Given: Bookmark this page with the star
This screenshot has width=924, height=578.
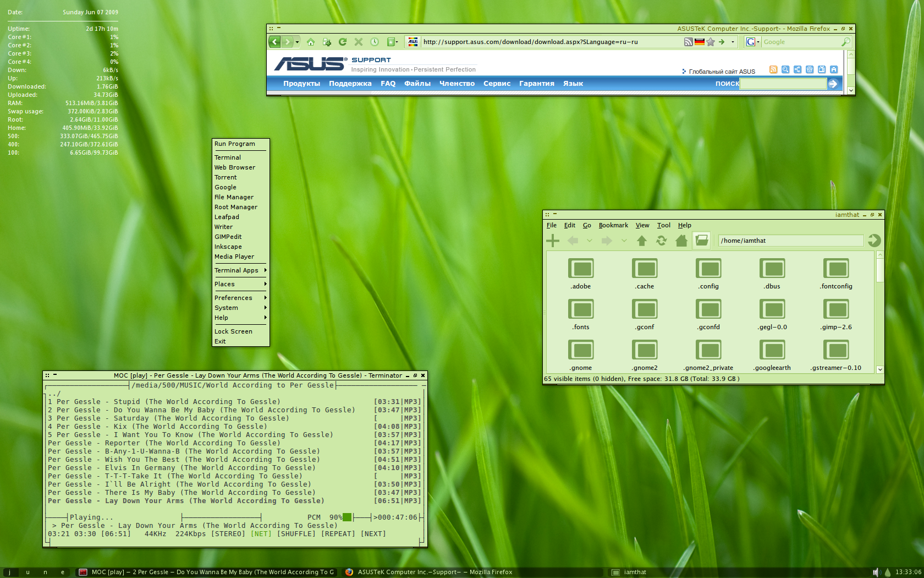Looking at the screenshot, I should 711,42.
